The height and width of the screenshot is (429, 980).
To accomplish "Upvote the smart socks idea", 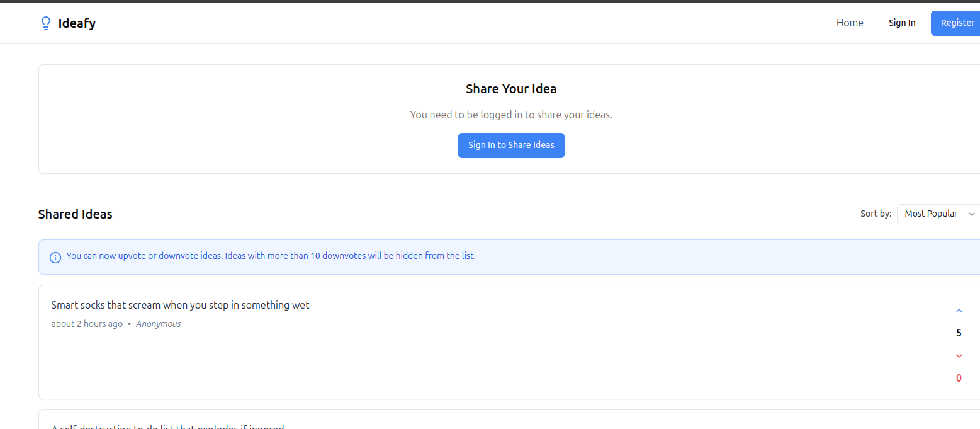I will (x=959, y=311).
